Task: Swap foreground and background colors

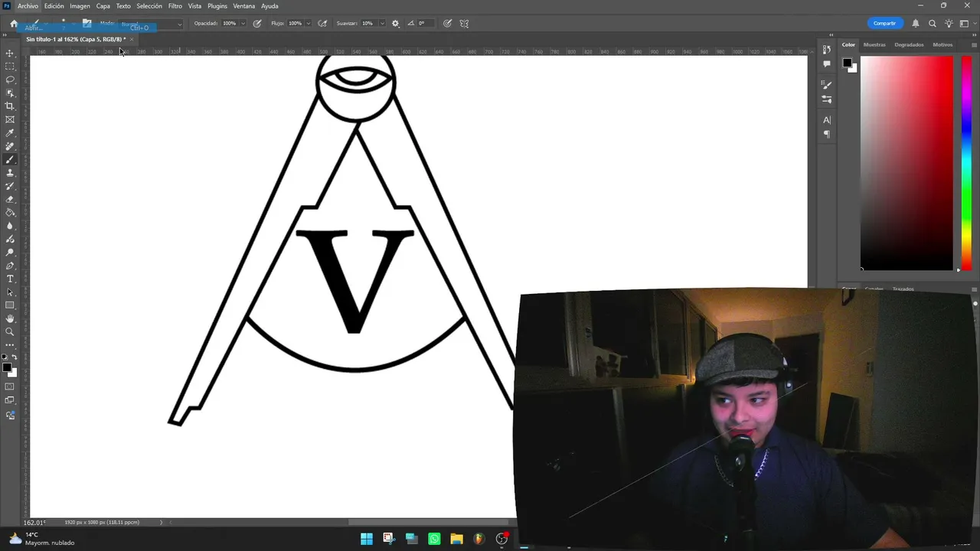Action: pos(15,357)
